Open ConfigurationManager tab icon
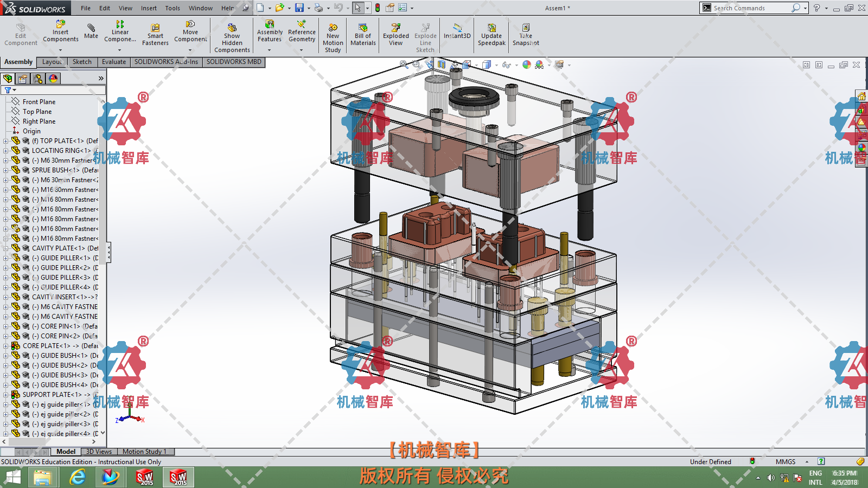The width and height of the screenshot is (868, 488). [x=38, y=79]
